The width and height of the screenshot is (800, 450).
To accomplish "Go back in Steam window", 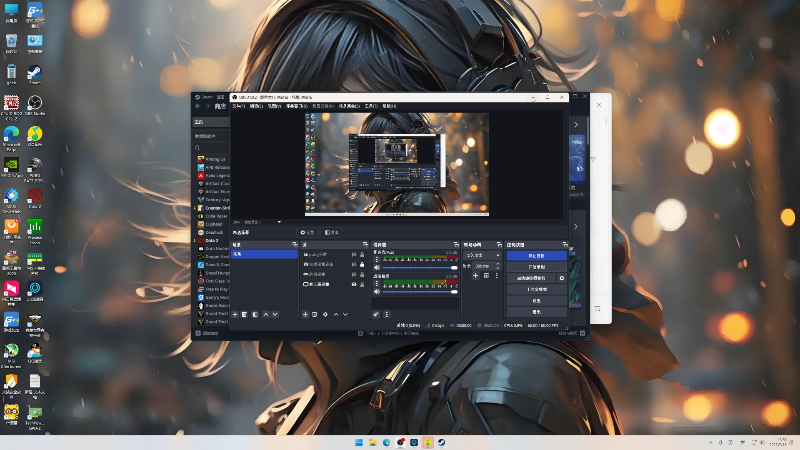I will pyautogui.click(x=198, y=106).
